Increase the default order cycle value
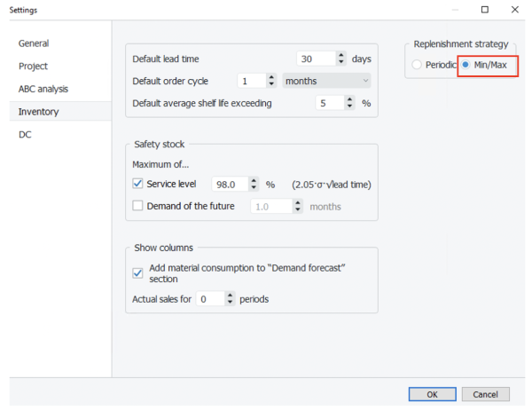532x410 pixels. 271,77
